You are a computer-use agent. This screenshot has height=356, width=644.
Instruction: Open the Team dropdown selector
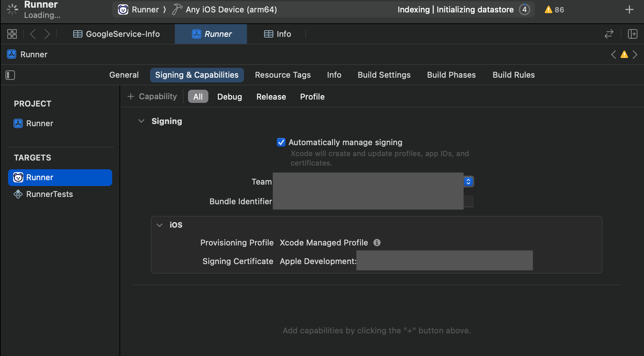[468, 182]
